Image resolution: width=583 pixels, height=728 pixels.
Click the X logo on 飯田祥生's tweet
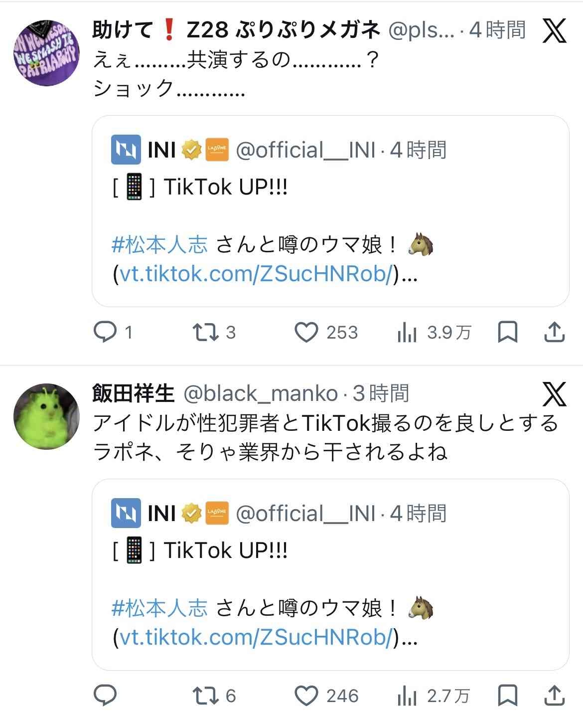(554, 394)
